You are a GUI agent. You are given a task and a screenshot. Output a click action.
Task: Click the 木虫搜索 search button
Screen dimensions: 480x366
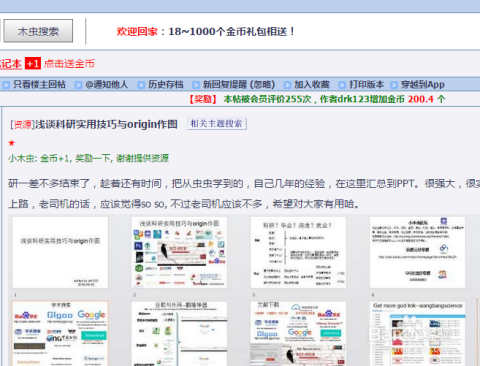[38, 31]
